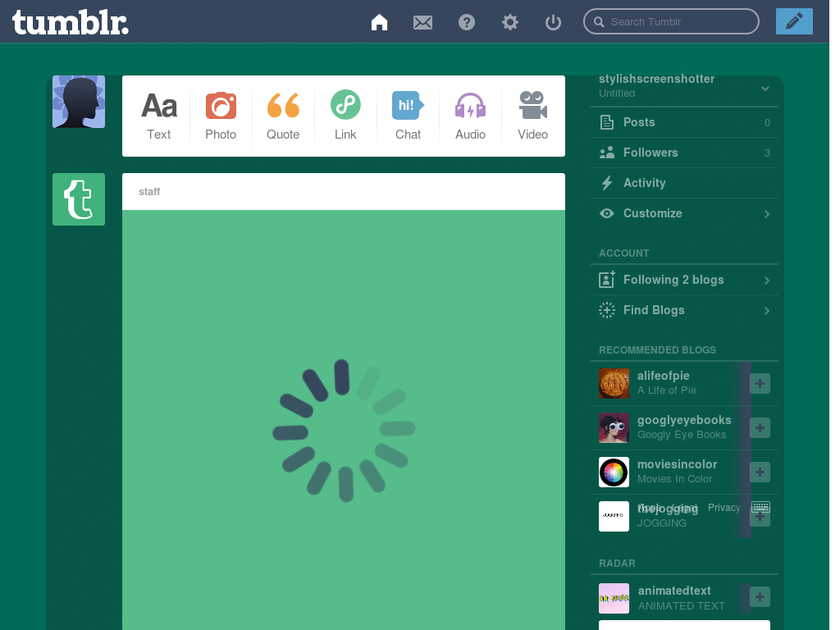The width and height of the screenshot is (840, 630).
Task: Open the alifeofpie blog link
Action: point(663,376)
